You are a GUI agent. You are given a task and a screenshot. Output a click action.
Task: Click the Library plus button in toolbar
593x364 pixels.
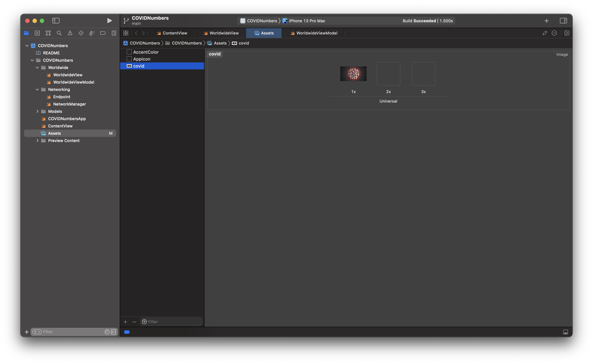coord(546,21)
